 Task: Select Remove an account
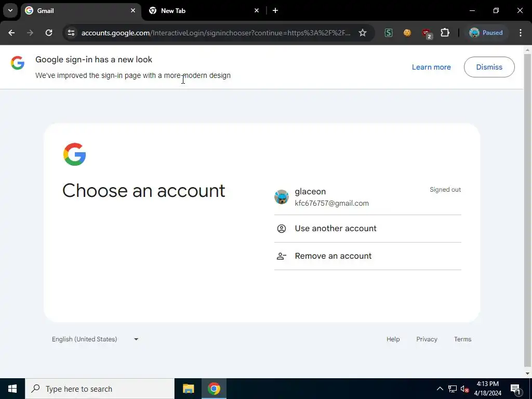[367, 256]
